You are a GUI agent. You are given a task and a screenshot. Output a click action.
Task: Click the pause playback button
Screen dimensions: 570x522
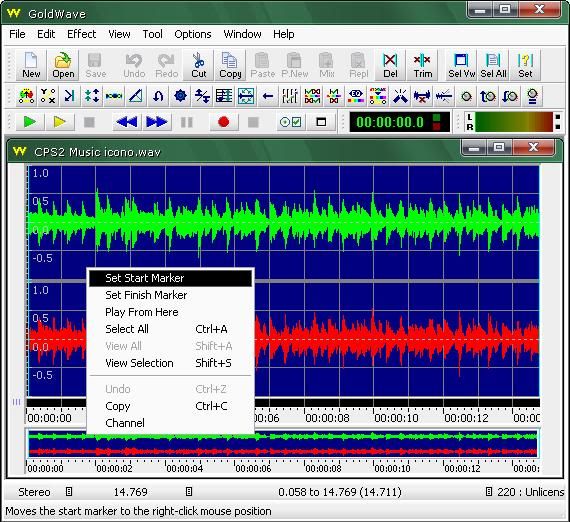tap(186, 122)
